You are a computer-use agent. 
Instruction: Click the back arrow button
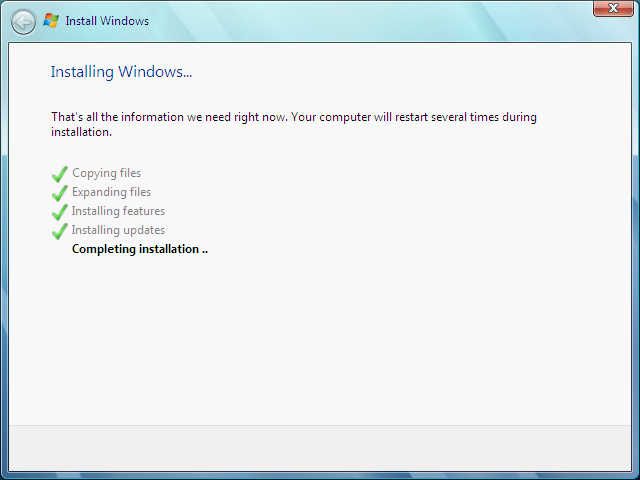tap(23, 22)
